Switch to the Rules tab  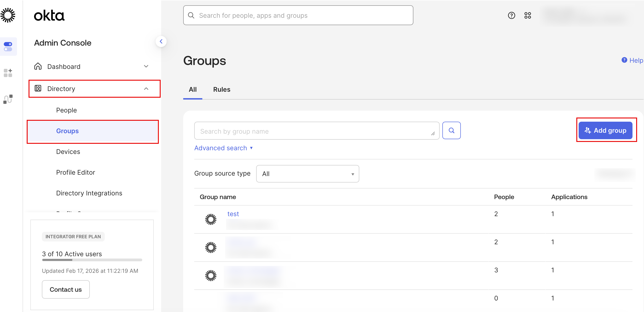221,89
